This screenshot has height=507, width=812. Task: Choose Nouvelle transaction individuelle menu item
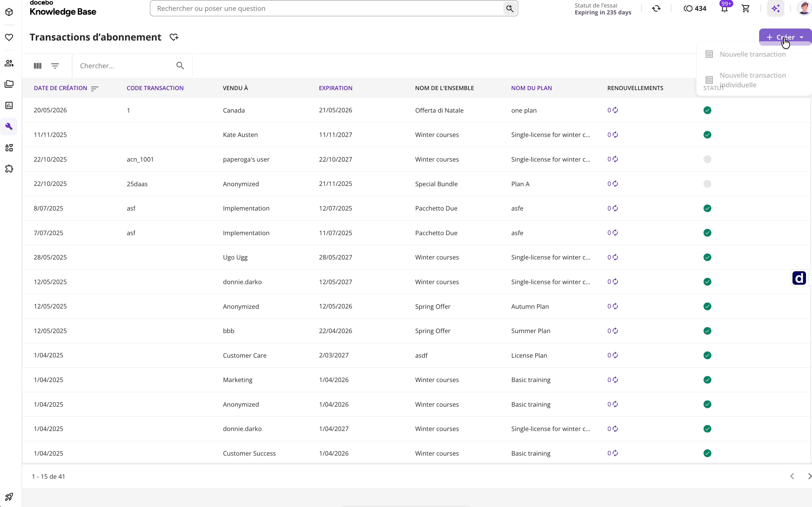click(x=754, y=80)
